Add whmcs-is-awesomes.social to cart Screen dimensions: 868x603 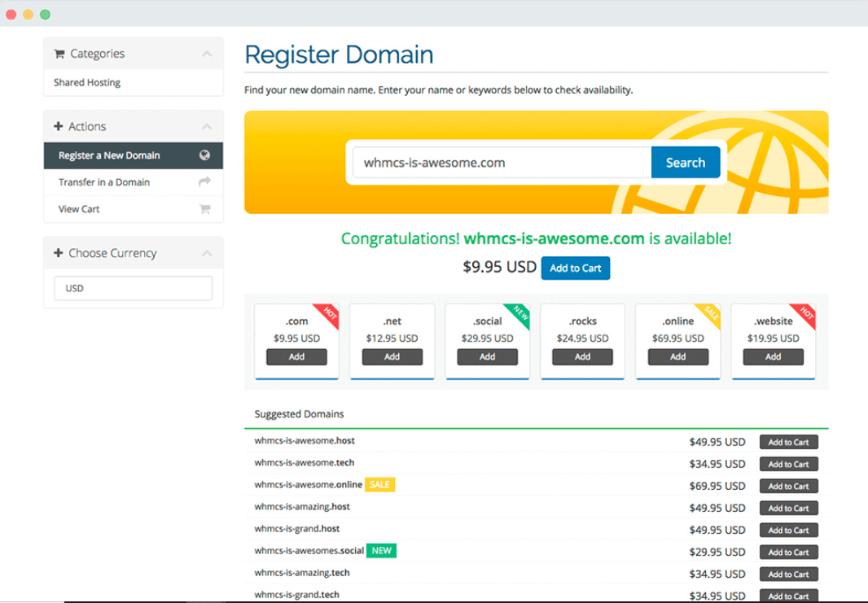(789, 552)
